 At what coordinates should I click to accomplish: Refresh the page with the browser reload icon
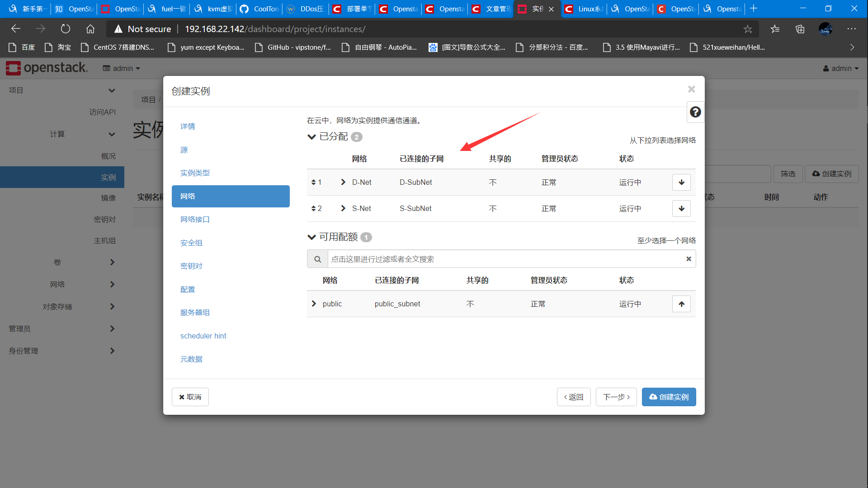[x=65, y=28]
